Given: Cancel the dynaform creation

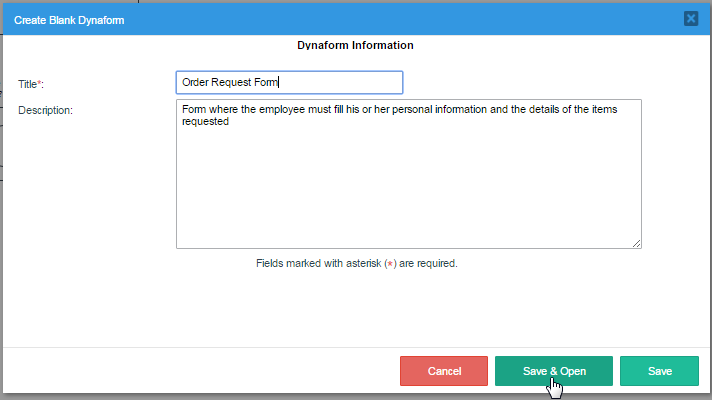Looking at the screenshot, I should 443,371.
